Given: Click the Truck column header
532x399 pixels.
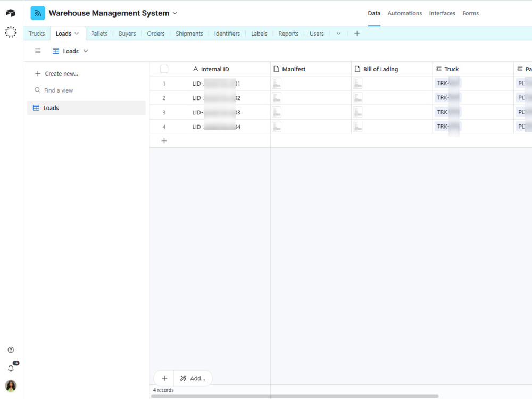Looking at the screenshot, I should pyautogui.click(x=473, y=69).
